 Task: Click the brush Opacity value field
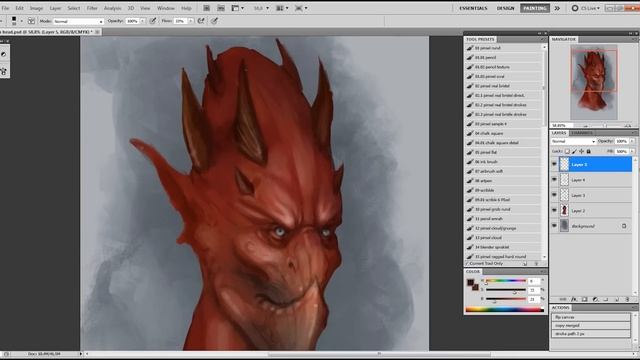132,21
